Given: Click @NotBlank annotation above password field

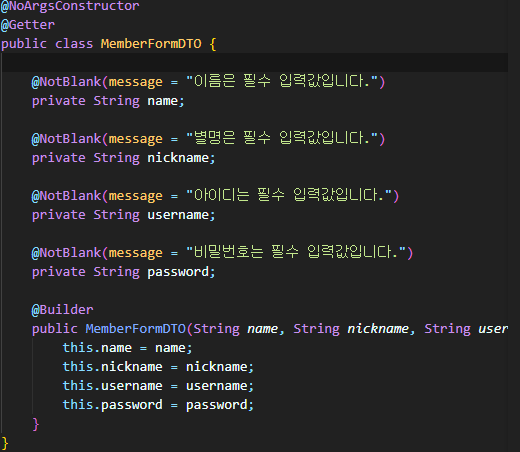Looking at the screenshot, I should coord(66,253).
